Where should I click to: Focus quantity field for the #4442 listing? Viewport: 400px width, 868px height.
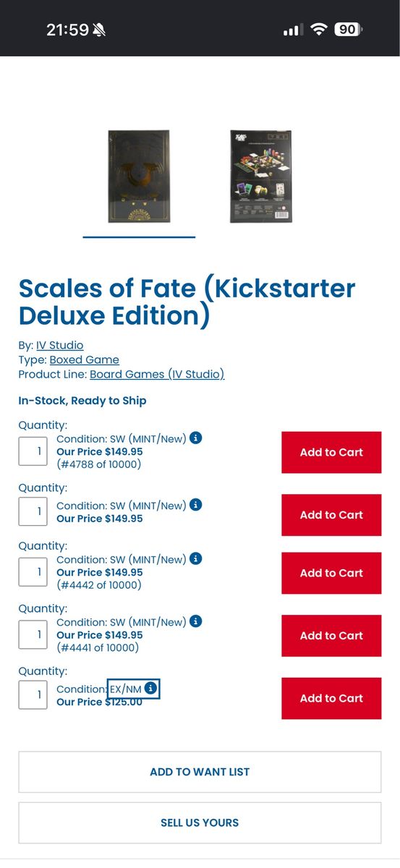(33, 572)
